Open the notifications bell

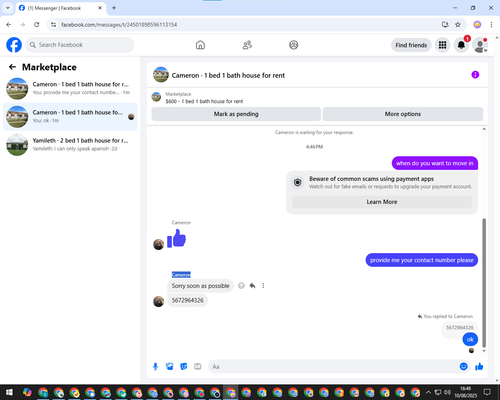point(461,45)
